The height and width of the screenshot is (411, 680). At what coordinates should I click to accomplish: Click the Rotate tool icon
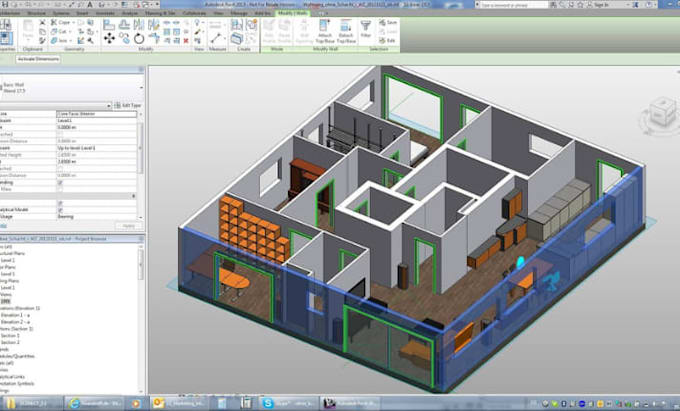[x=139, y=39]
